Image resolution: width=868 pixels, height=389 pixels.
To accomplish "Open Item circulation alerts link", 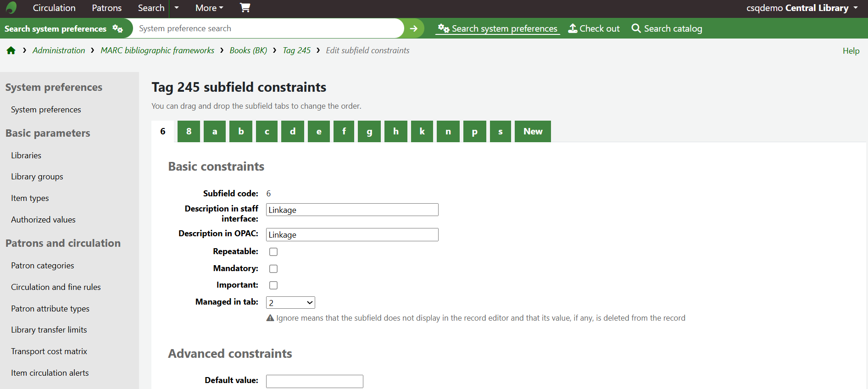I will click(x=50, y=373).
